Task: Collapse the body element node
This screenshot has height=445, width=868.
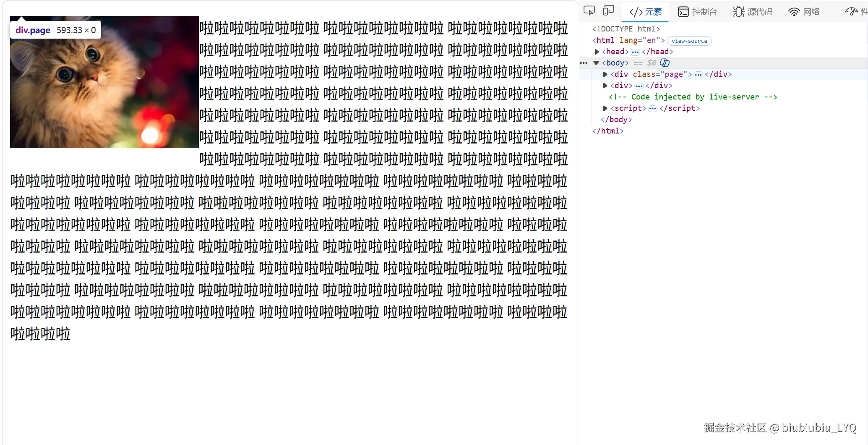Action: 596,63
